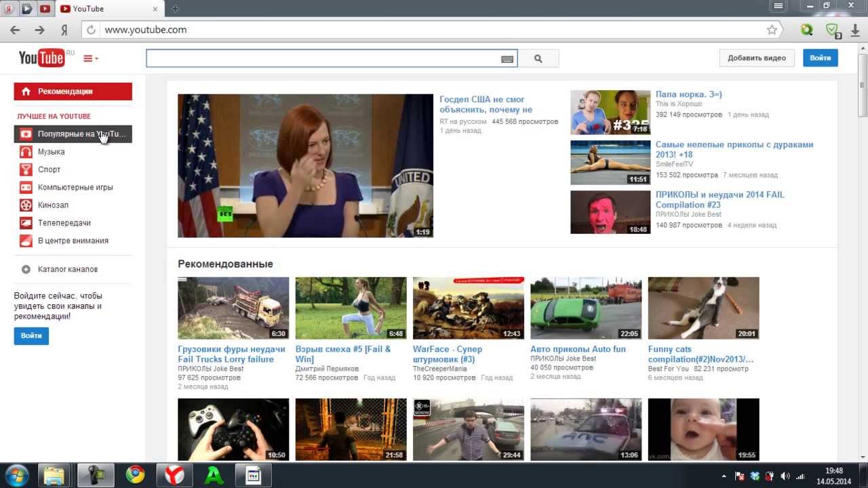The image size is (868, 488).
Task: Click the Войти button in the sidebar
Action: [31, 335]
